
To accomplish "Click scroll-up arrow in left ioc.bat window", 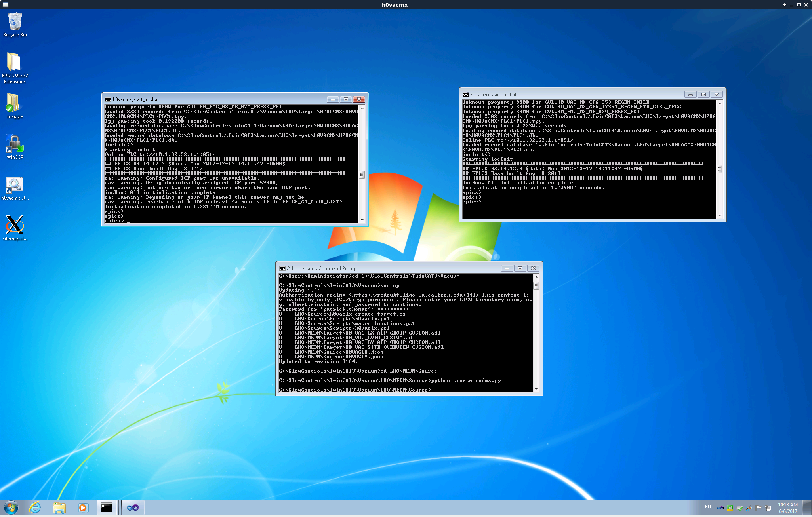I will [362, 108].
